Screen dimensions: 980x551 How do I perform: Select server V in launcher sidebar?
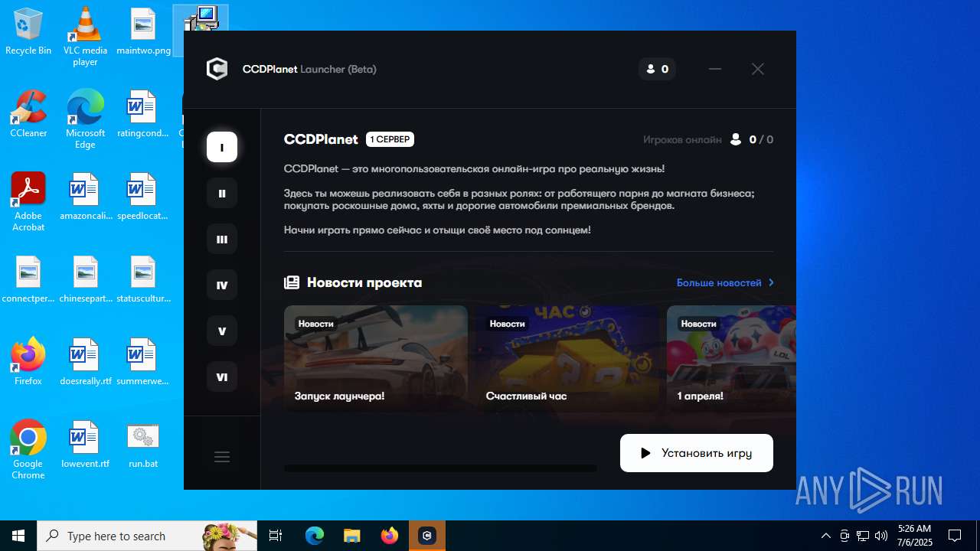(222, 331)
